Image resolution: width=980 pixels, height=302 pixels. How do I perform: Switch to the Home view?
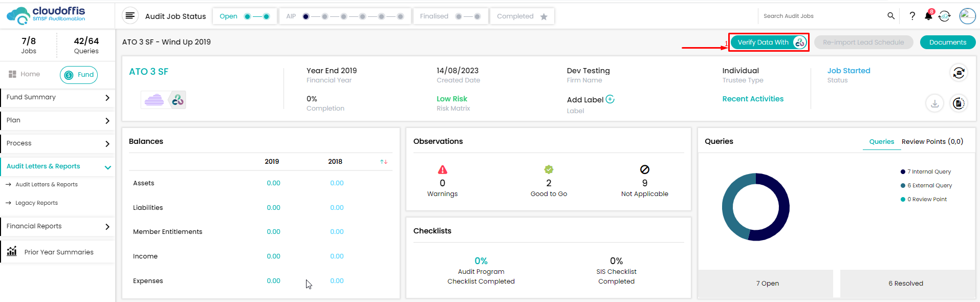pyautogui.click(x=25, y=74)
